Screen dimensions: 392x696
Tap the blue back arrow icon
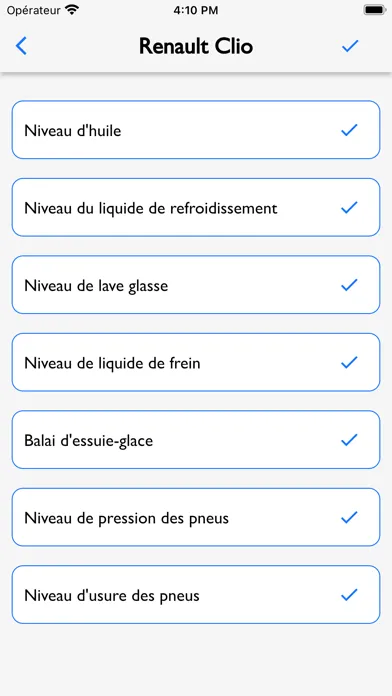(21, 46)
